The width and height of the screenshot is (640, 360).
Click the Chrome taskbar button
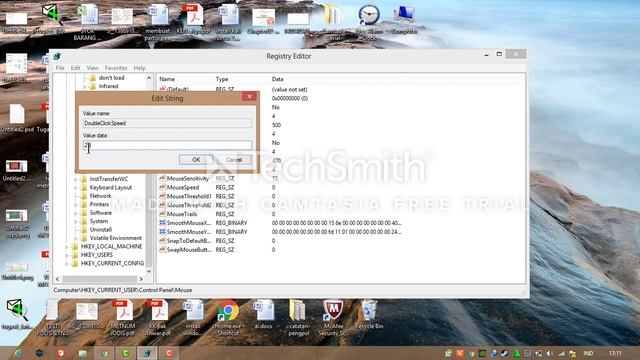[104, 353]
